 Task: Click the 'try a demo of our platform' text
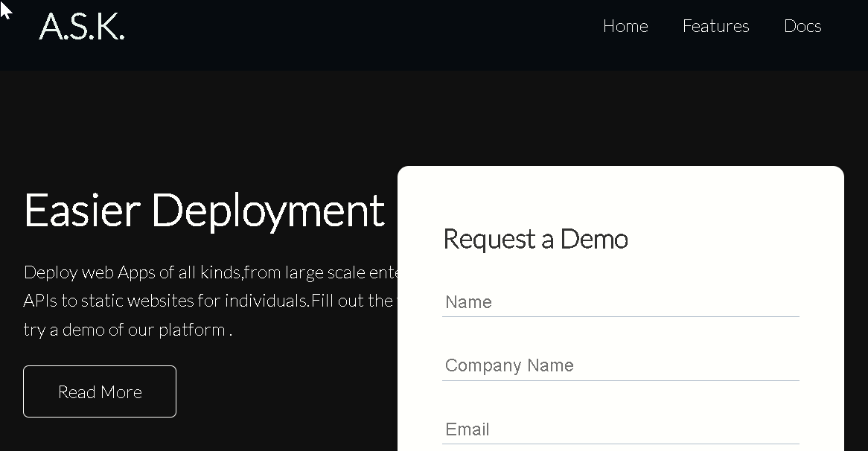[x=127, y=330]
